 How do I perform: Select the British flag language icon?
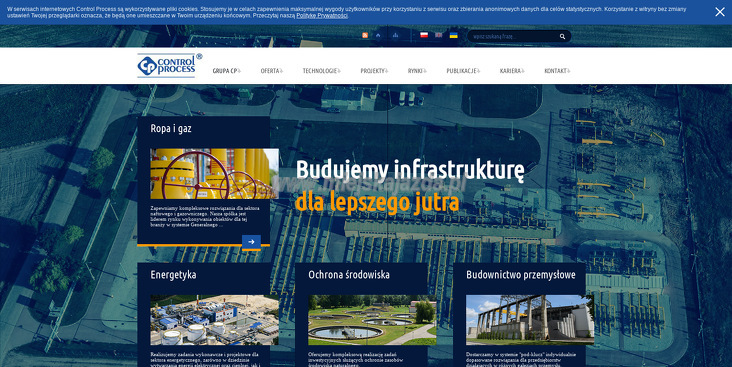[x=438, y=35]
